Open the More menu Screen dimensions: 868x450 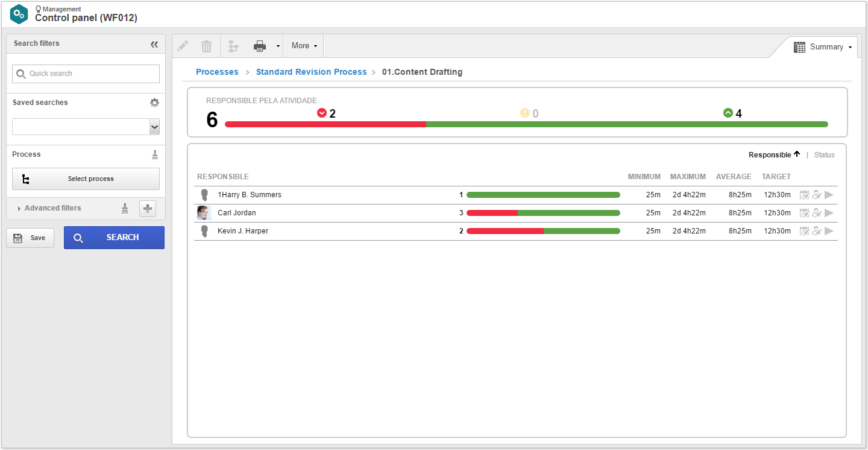[x=304, y=46]
